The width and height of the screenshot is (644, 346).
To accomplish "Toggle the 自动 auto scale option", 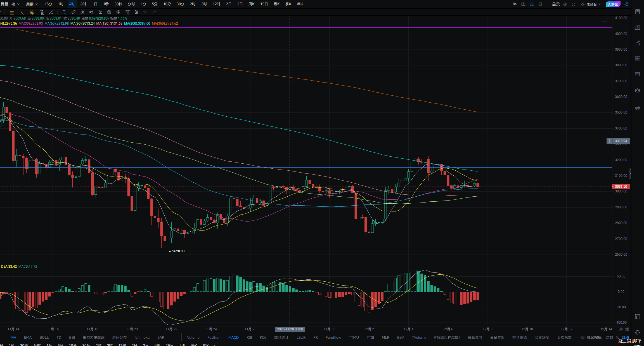I will [x=625, y=337].
